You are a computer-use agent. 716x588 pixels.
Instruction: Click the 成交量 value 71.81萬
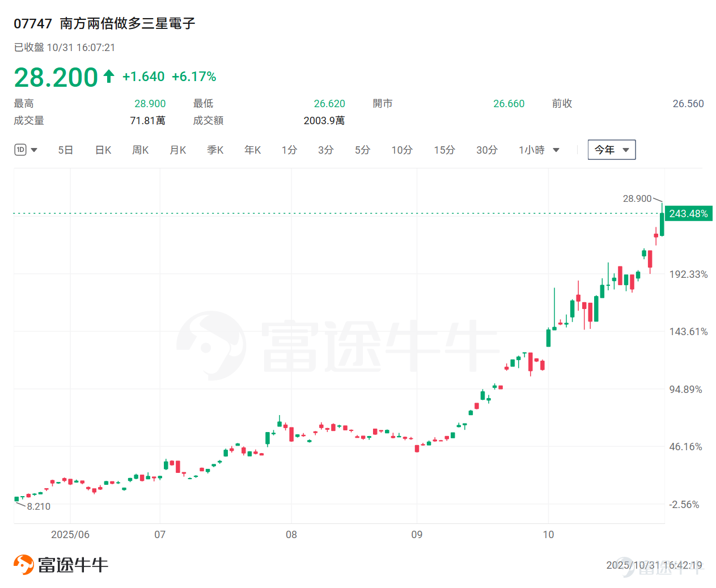tap(148, 120)
